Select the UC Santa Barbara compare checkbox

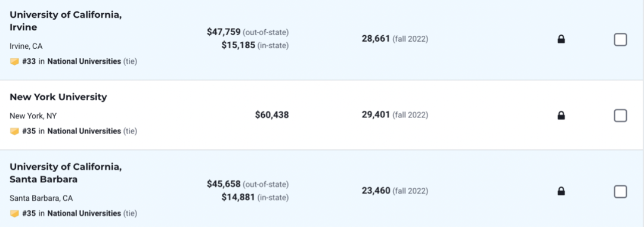(x=620, y=192)
